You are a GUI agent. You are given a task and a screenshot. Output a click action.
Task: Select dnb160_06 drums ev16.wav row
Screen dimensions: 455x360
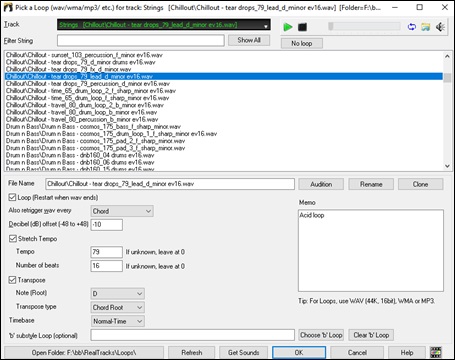pyautogui.click(x=224, y=162)
